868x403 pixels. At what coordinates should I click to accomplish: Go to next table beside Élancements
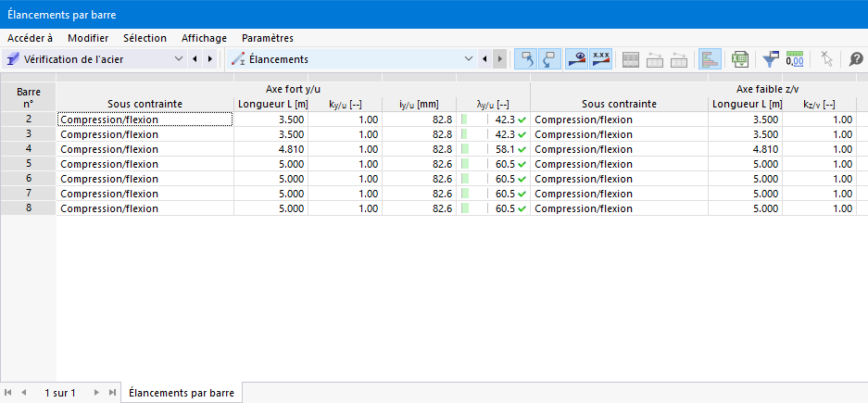point(499,58)
